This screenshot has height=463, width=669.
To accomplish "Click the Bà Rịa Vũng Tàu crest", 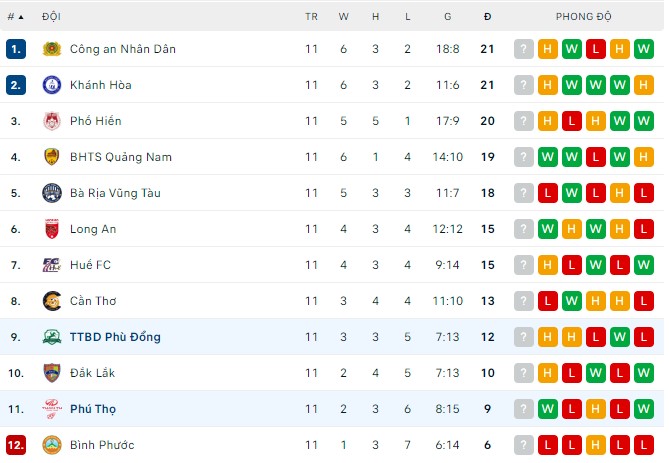I will pos(52,193).
